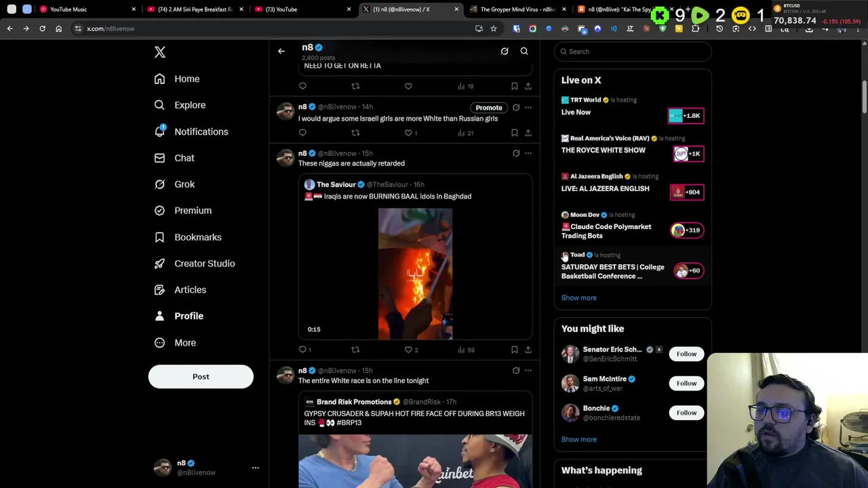The height and width of the screenshot is (488, 868).
Task: View analytics showing 21 on Israeli girls post
Action: [465, 133]
